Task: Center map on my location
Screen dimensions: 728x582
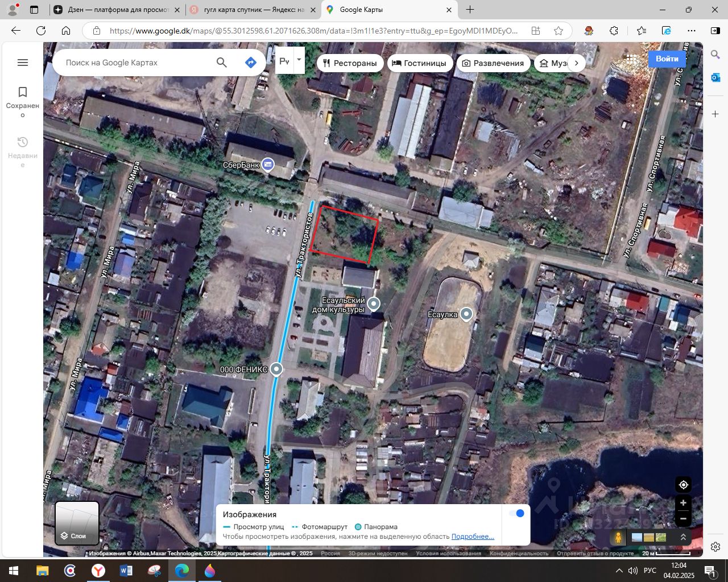Action: tap(683, 485)
